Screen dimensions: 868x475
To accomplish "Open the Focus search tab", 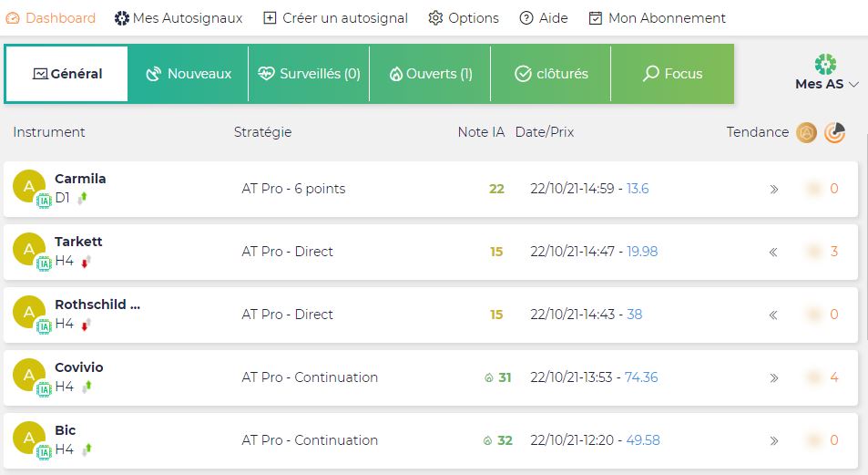I will coord(672,74).
